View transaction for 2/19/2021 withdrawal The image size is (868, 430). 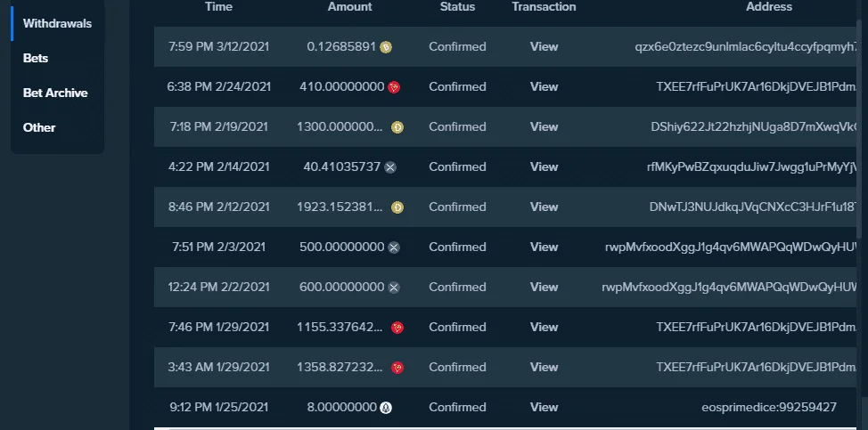point(544,127)
